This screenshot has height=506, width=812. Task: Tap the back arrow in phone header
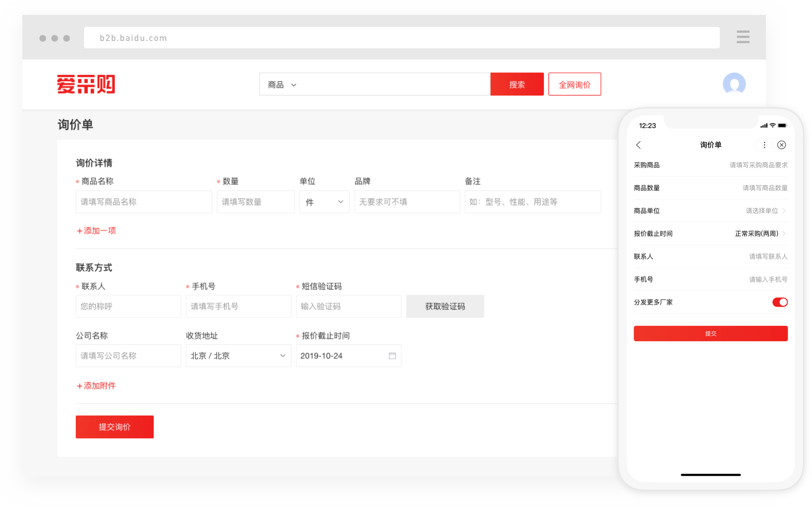click(x=638, y=145)
